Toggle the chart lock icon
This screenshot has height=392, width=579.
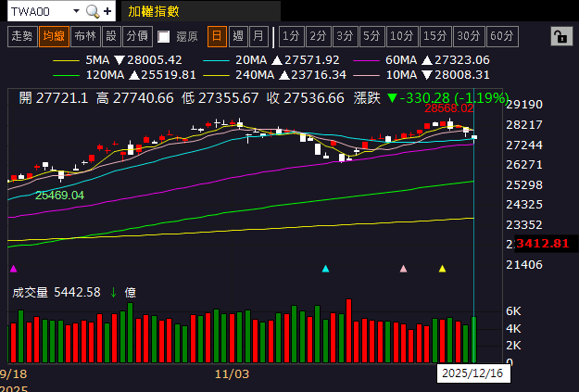(x=560, y=36)
